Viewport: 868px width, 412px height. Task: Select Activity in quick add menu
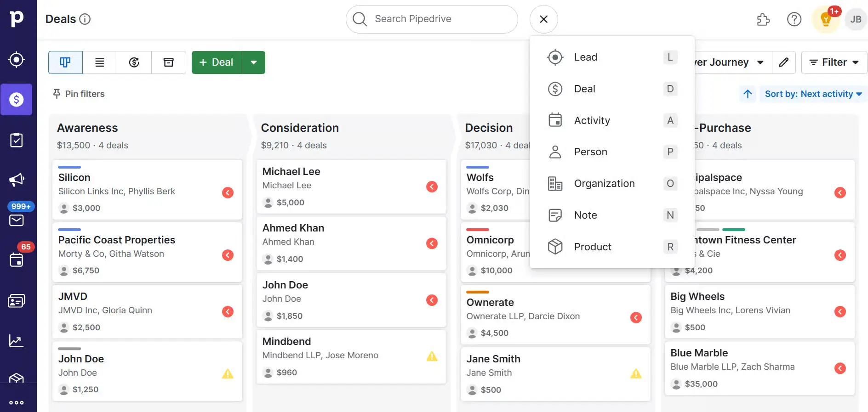(x=612, y=120)
